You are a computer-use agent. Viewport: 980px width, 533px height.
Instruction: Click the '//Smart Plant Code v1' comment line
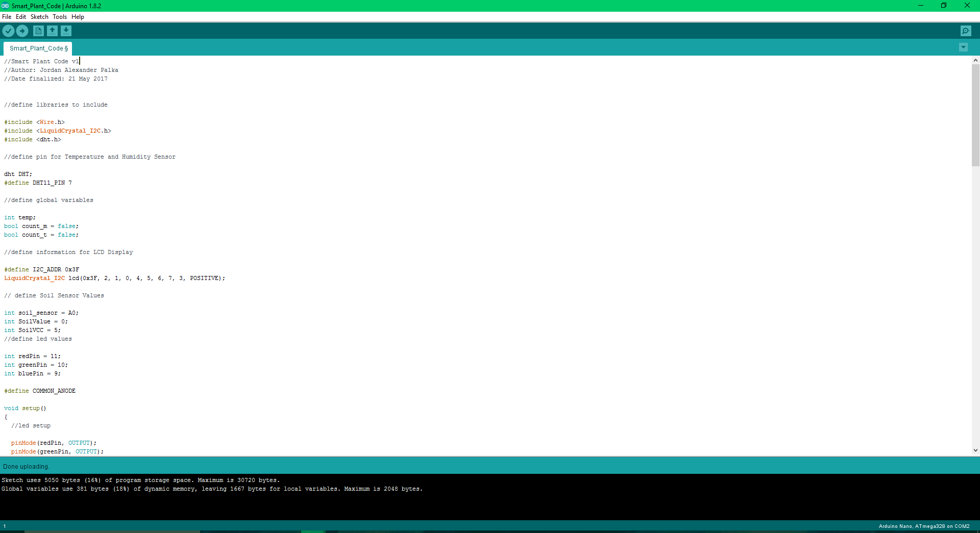(x=42, y=61)
